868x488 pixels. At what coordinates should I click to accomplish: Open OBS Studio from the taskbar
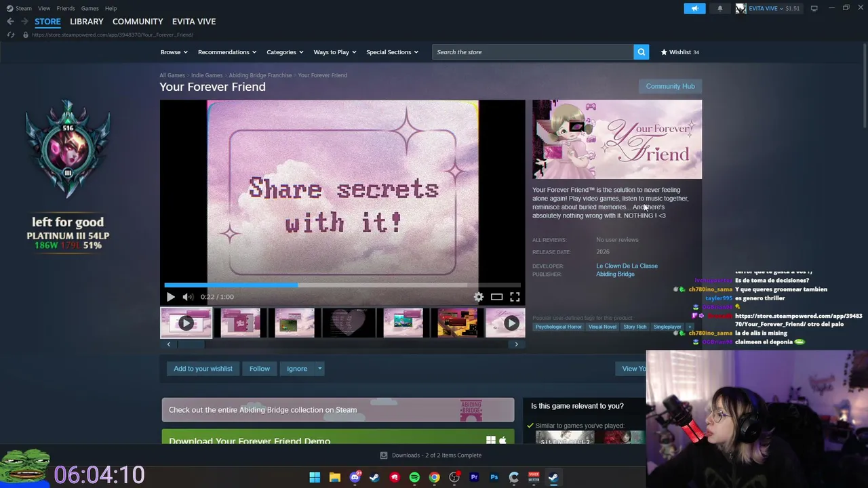click(x=454, y=477)
